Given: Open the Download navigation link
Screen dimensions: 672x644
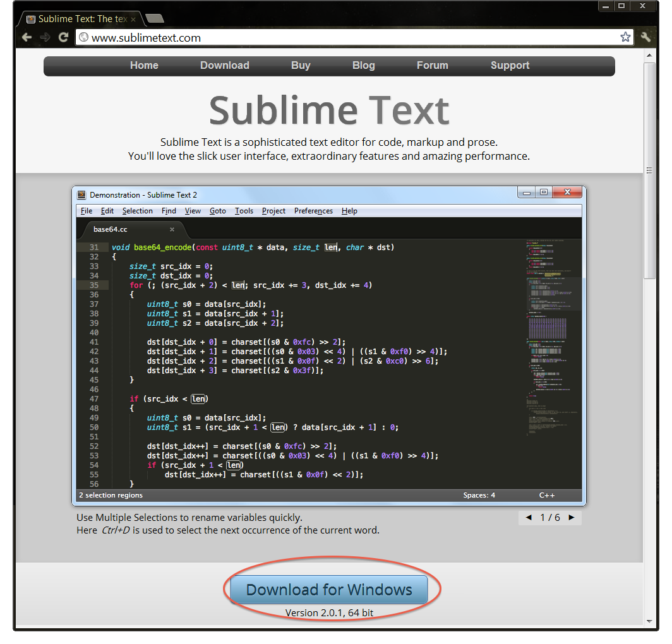Looking at the screenshot, I should (225, 65).
